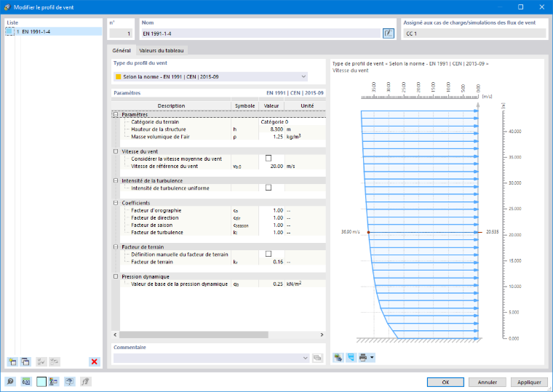The width and height of the screenshot is (553, 392).
Task: Click the check-all icon under Liste
Action: click(41, 361)
